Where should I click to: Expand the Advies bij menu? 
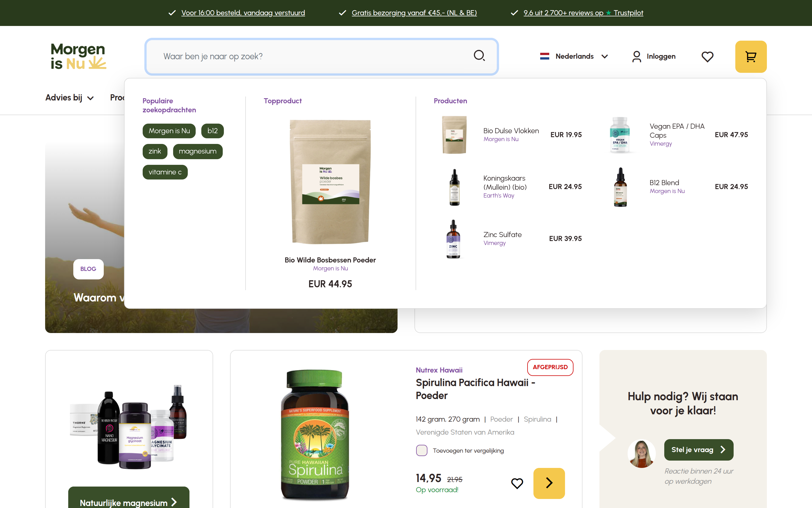(69, 98)
